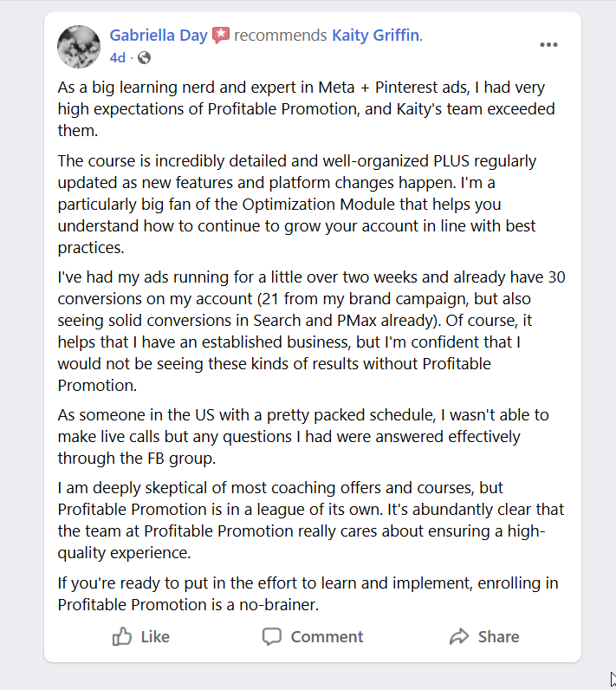This screenshot has height=690, width=616.
Task: Click the red recommendation star badge
Action: point(221,36)
